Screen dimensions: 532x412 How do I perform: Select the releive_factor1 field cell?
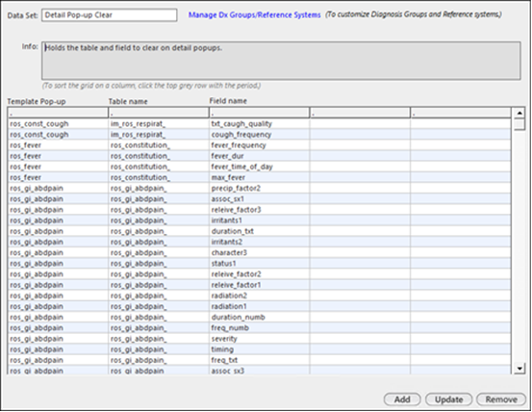[259, 285]
